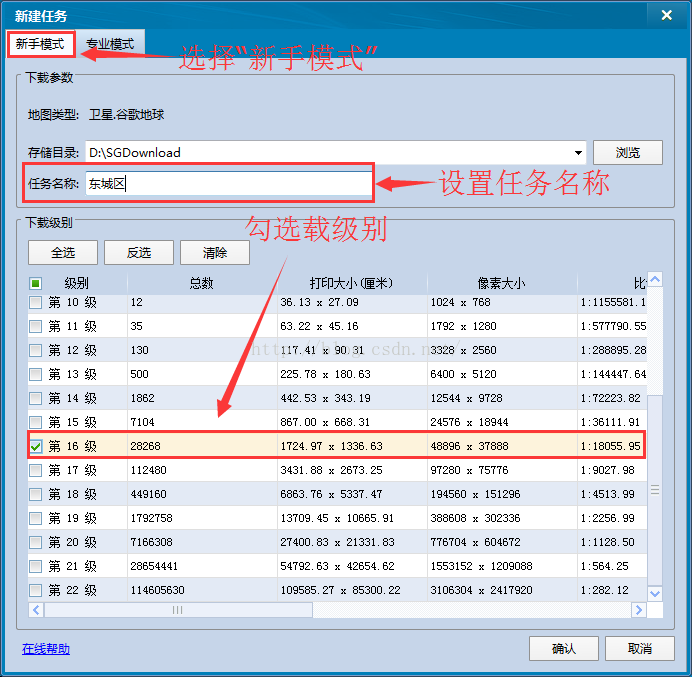Click the horizontal scrollbar thumb

(x=178, y=610)
